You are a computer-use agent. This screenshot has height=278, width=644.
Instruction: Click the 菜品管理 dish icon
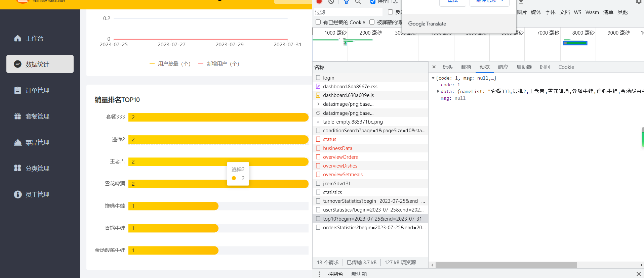(x=18, y=142)
